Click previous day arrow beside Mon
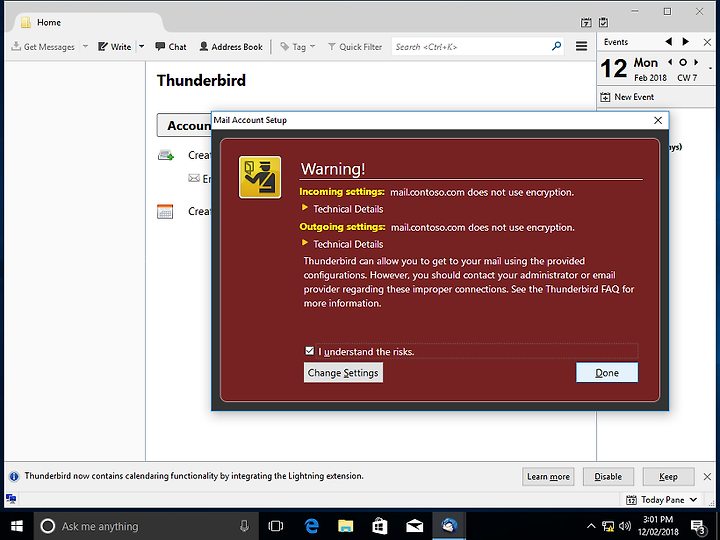 click(x=670, y=62)
